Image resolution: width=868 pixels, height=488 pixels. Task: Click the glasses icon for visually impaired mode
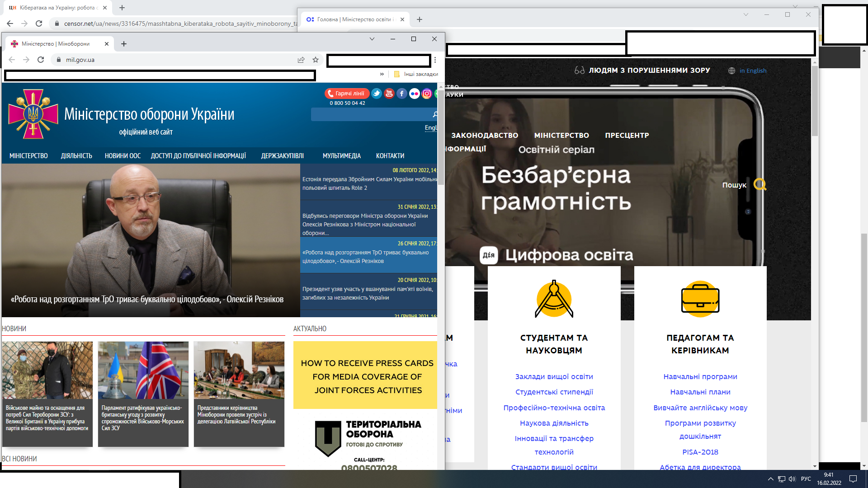click(x=580, y=70)
